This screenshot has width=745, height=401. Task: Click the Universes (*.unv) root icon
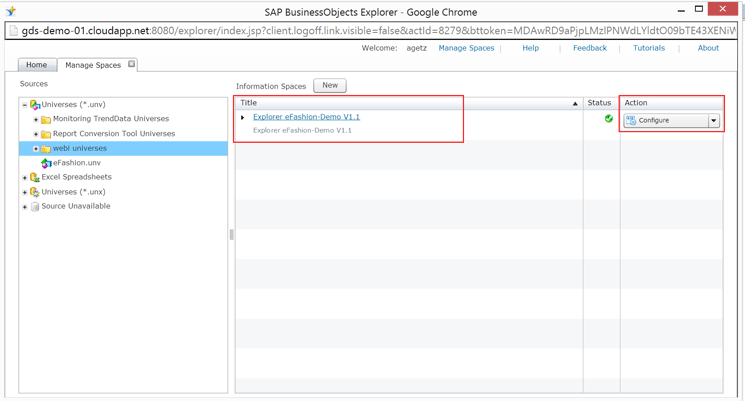click(35, 105)
